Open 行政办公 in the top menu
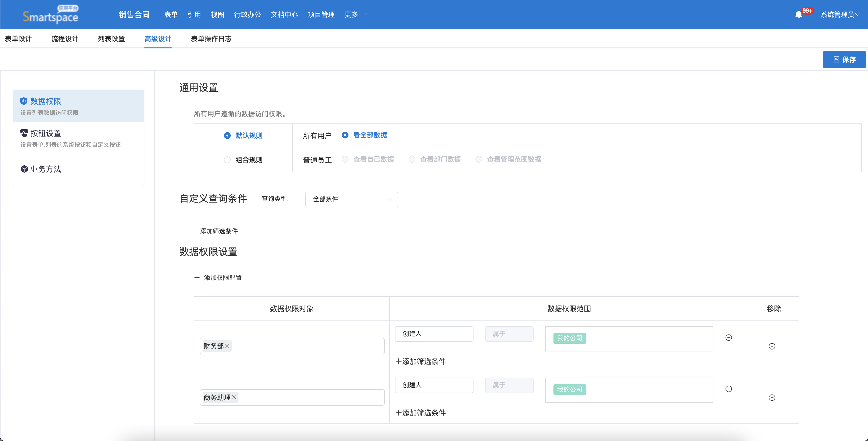Screen dimensions: 868x441 247,15
